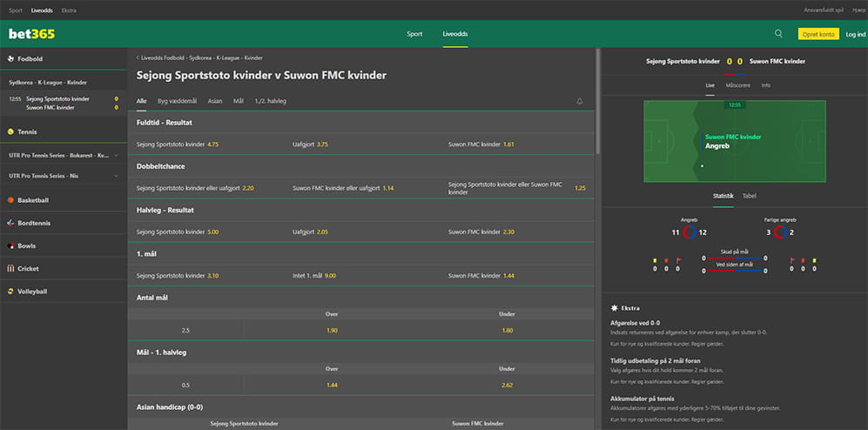Viewport: 868px width, 430px height.
Task: Select Suwon FMC eller uafgjort 1.14
Action: (x=361, y=188)
